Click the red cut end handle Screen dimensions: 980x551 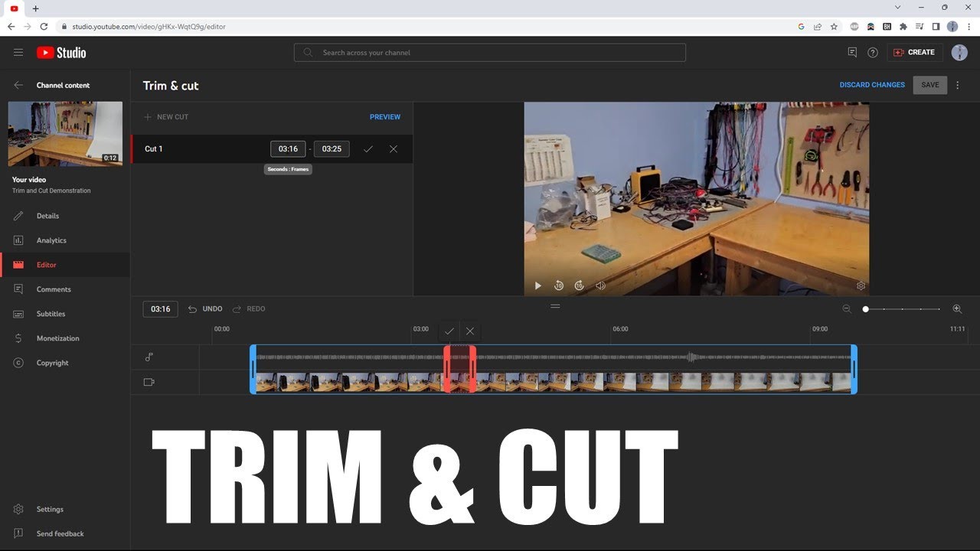[472, 369]
